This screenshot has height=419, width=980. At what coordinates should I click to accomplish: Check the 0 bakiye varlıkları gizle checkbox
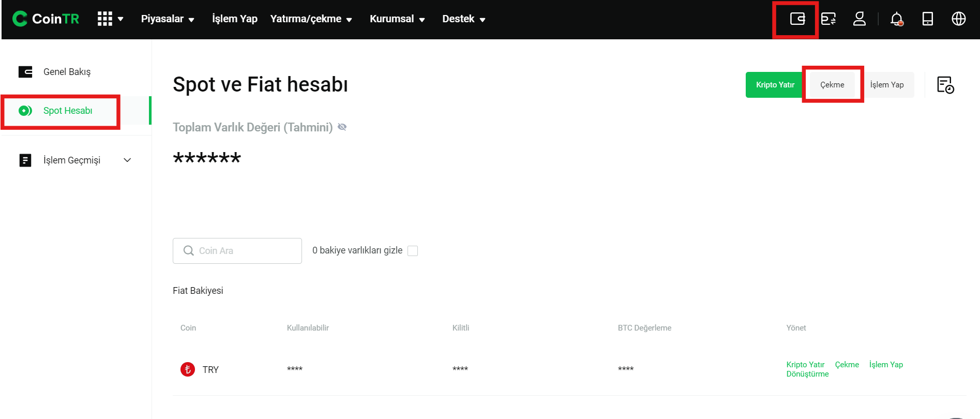[413, 251]
